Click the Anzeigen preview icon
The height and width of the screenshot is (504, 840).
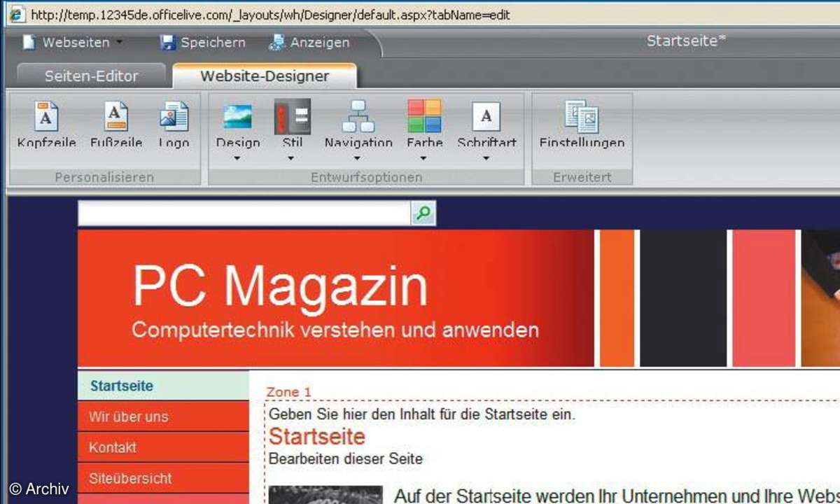[278, 43]
